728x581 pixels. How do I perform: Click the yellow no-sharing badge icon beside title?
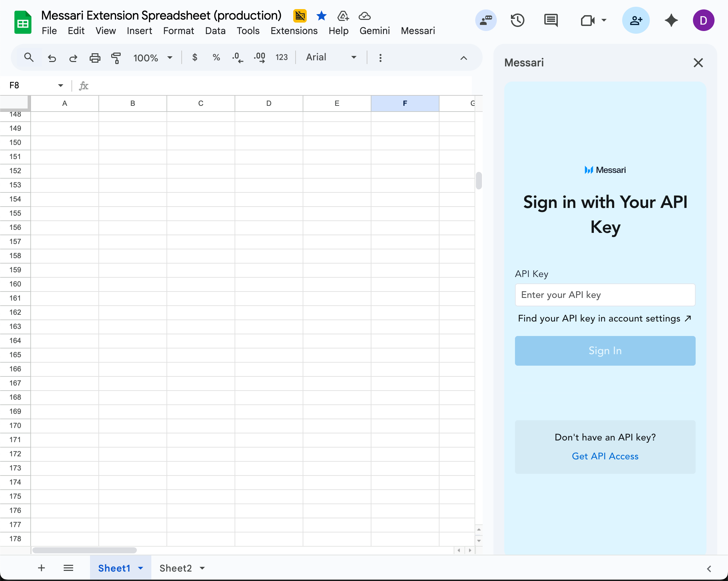pos(300,16)
